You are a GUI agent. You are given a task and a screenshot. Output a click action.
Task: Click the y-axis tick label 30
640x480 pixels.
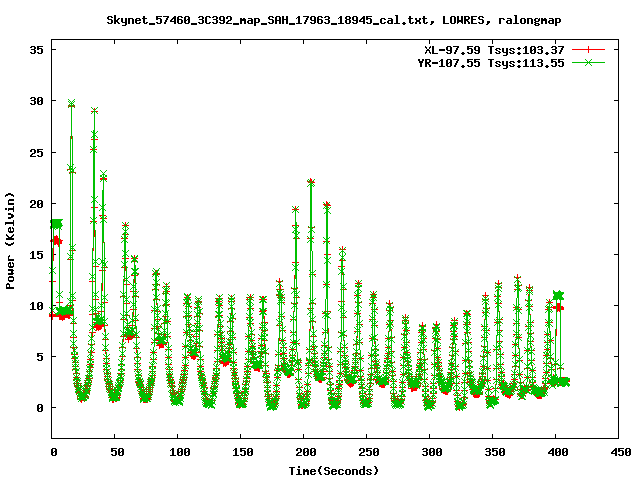pyautogui.click(x=36, y=101)
